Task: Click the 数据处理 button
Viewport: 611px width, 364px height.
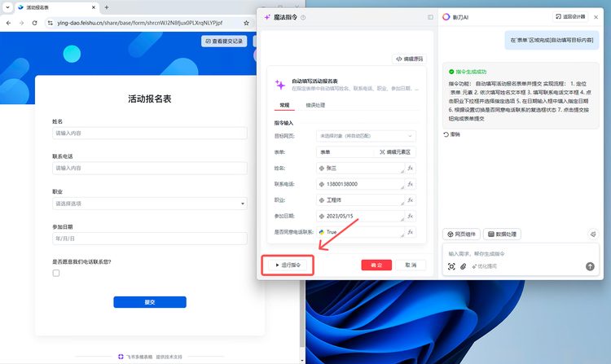Action: [x=503, y=234]
